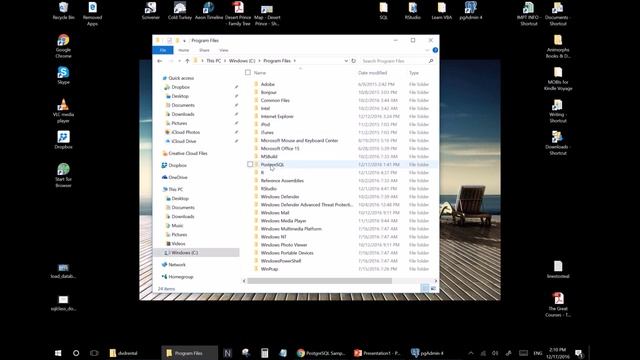The width and height of the screenshot is (640, 360).
Task: Click the Windows Start button
Action: (x=58, y=353)
